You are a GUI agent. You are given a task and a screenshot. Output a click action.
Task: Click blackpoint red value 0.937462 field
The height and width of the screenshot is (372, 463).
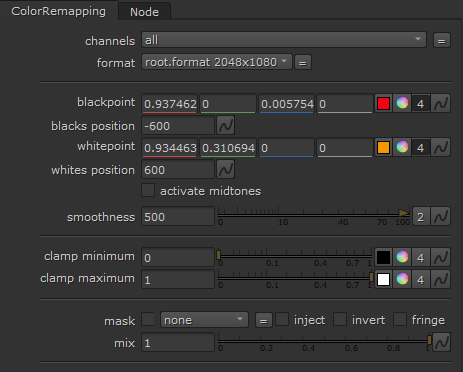pyautogui.click(x=170, y=104)
